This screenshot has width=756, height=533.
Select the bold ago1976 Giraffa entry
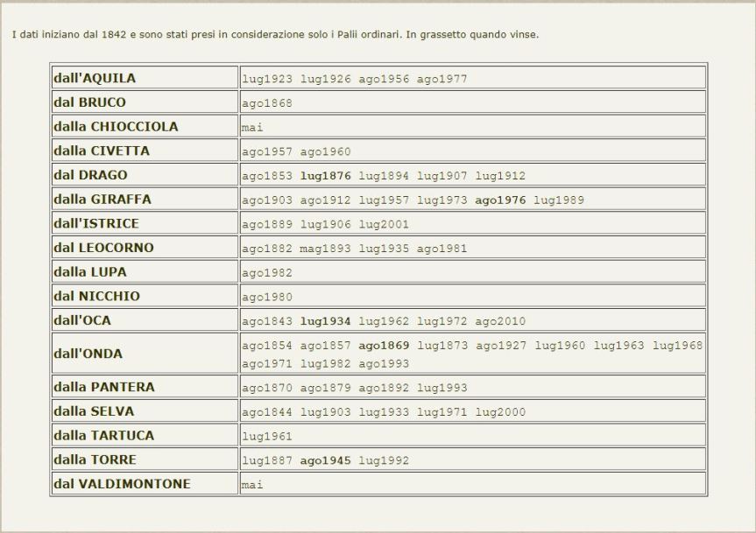[500, 200]
